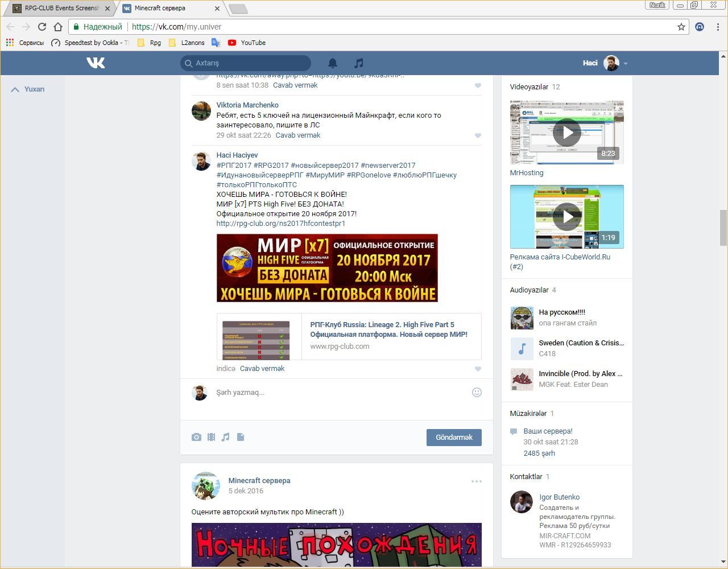Open the post options three-dots menu
728x569 pixels.
point(477,481)
